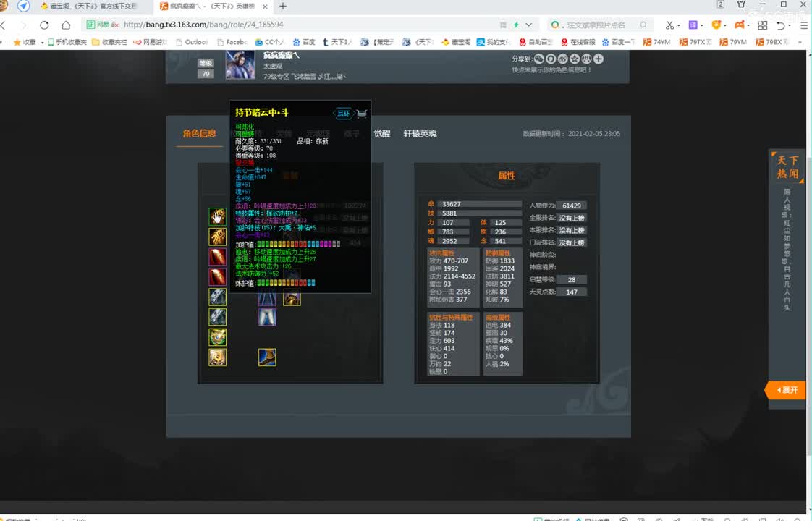Click the browser refresh icon
Screen dimensions: 812x521
pyautogui.click(x=44, y=25)
